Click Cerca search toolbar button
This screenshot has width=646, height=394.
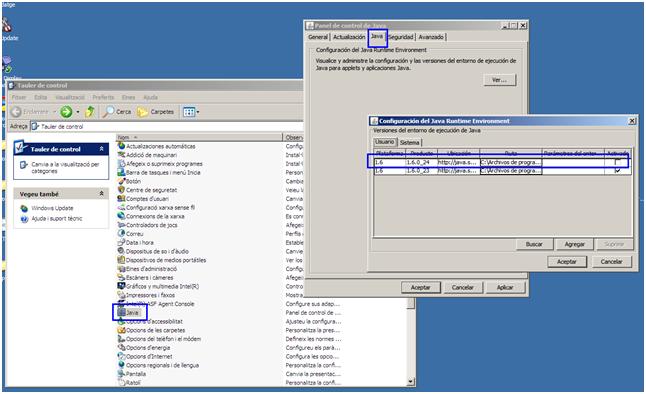(117, 112)
